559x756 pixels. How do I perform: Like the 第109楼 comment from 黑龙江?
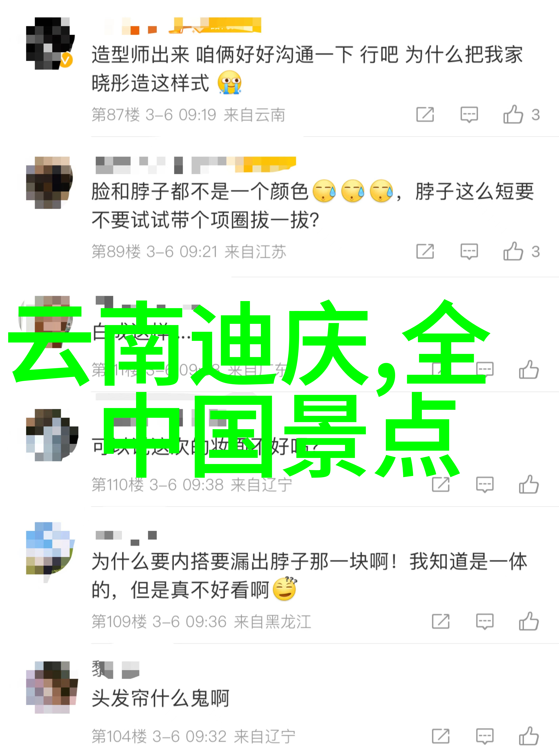[x=529, y=621]
